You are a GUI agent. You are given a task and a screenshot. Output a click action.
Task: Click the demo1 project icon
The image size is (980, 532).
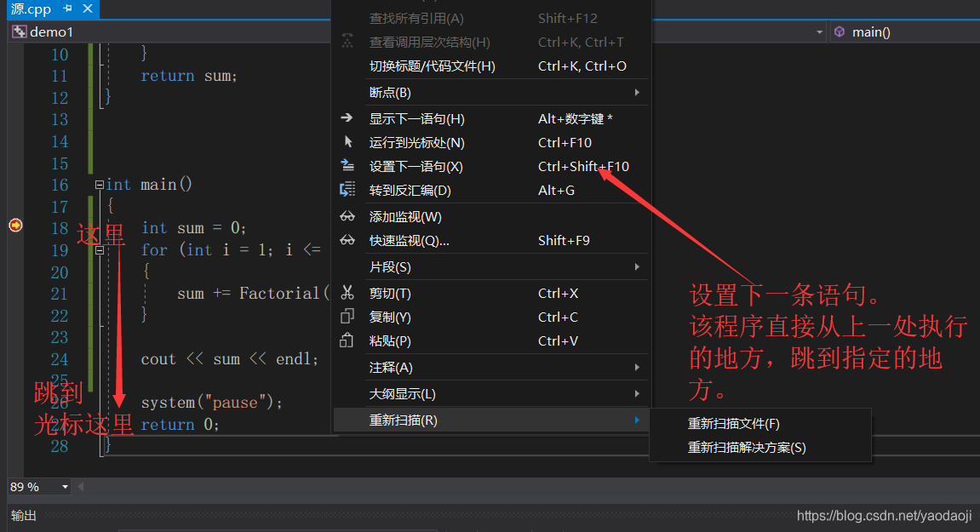[20, 31]
